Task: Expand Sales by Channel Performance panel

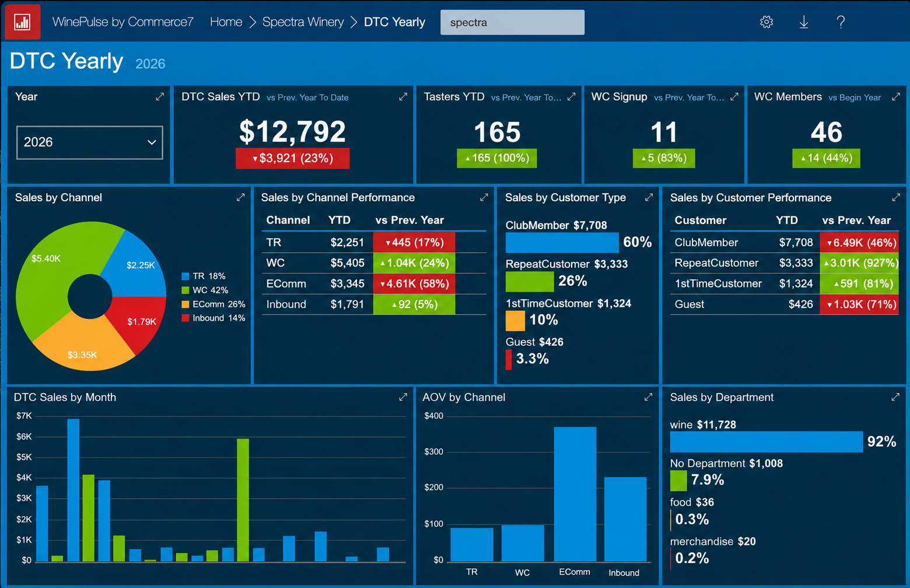Action: (484, 198)
